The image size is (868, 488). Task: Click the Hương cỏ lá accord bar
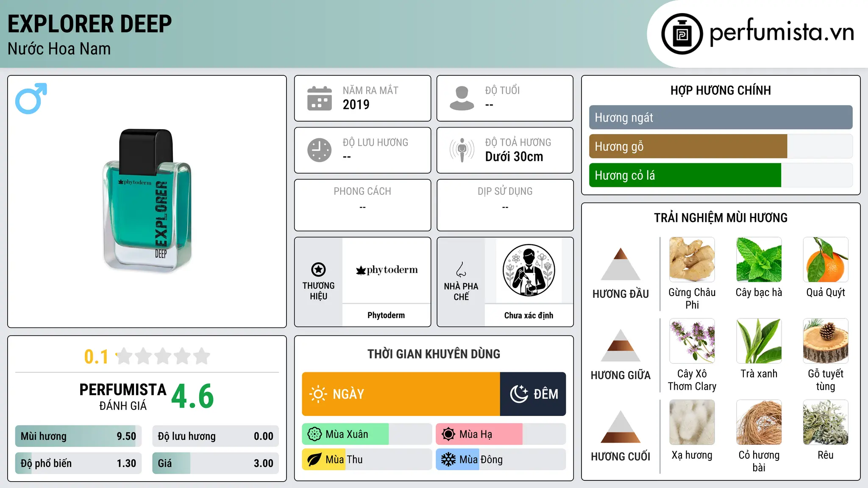[721, 175]
